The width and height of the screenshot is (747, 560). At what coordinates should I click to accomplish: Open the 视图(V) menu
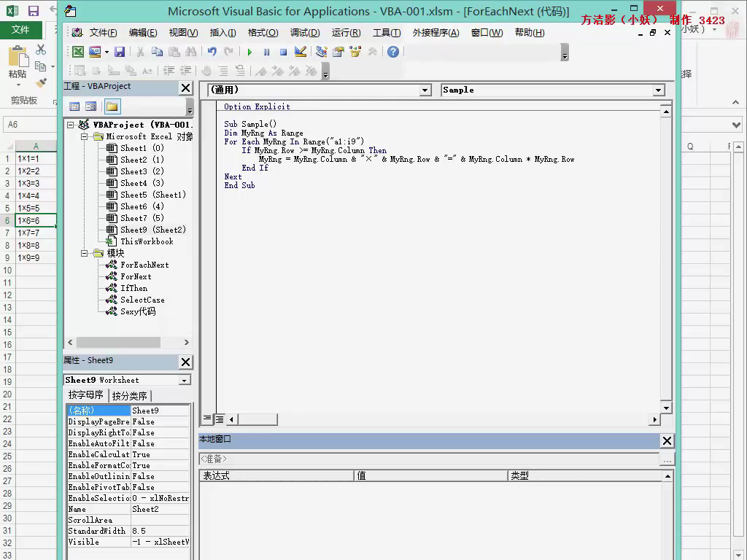pos(183,32)
